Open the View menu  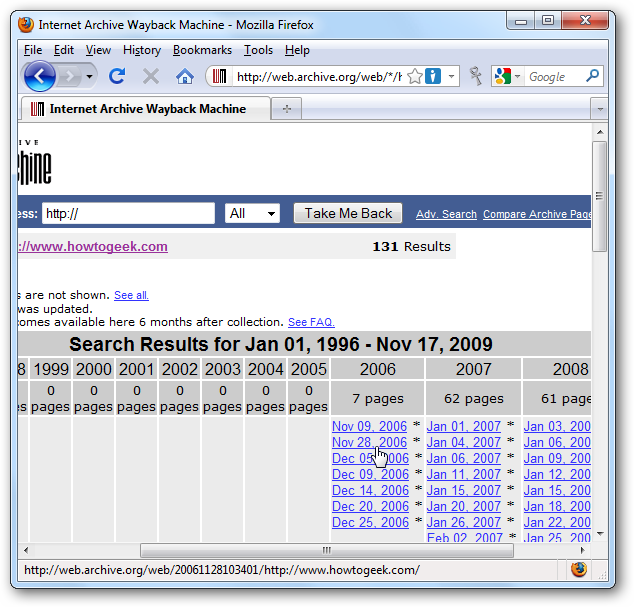(x=98, y=50)
